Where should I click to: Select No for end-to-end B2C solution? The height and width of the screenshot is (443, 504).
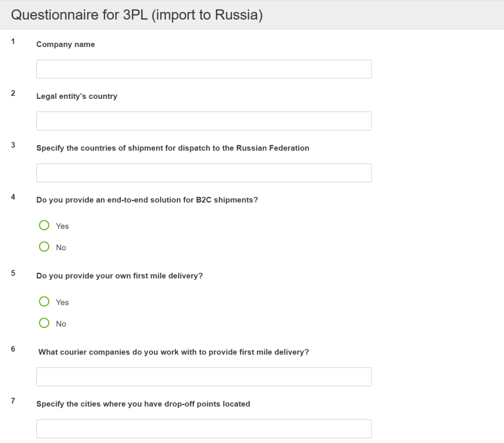click(x=44, y=247)
